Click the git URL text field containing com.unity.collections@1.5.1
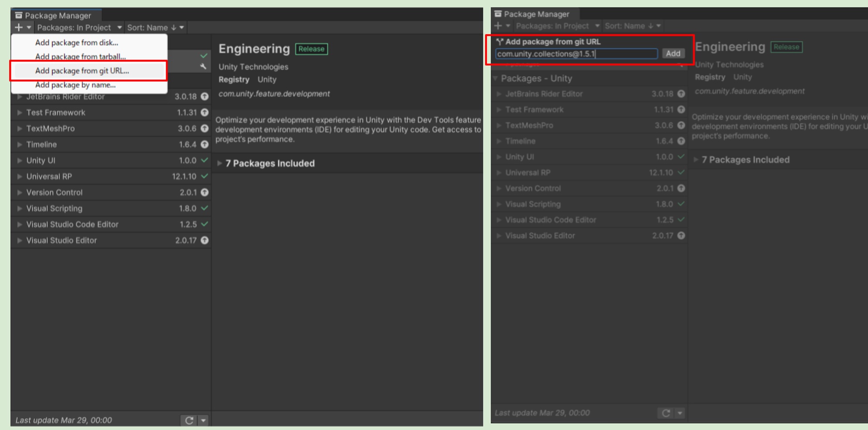This screenshot has height=430, width=868. click(576, 54)
